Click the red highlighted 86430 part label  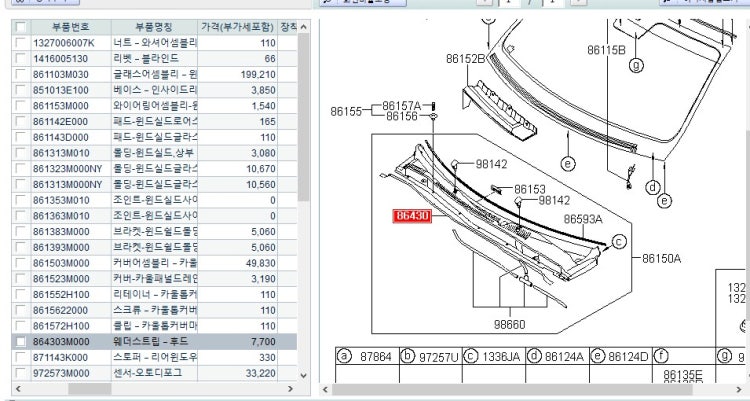tap(412, 215)
